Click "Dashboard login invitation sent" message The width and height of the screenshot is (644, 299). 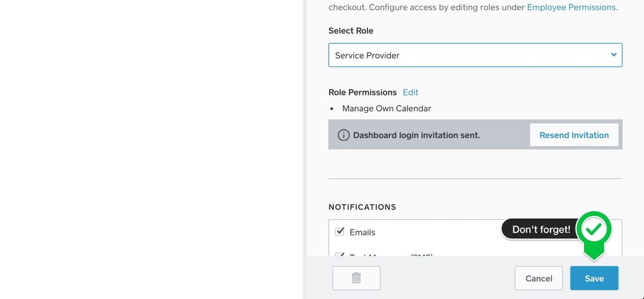tap(416, 135)
